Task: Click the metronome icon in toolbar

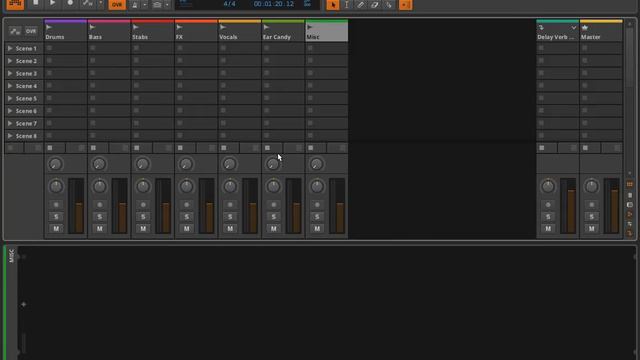Action: click(135, 4)
